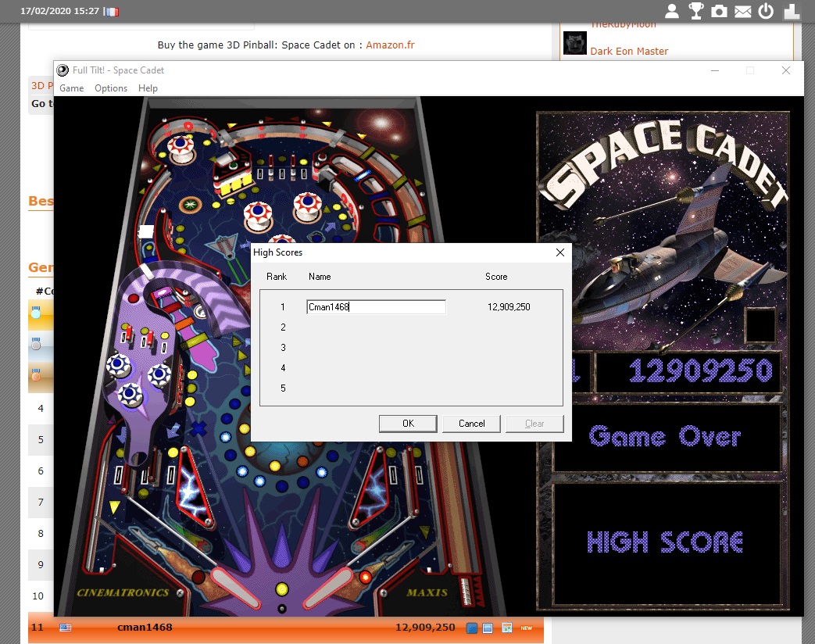Screen dimensions: 815x644
Task: Click the power logout icon
Action: point(766,11)
